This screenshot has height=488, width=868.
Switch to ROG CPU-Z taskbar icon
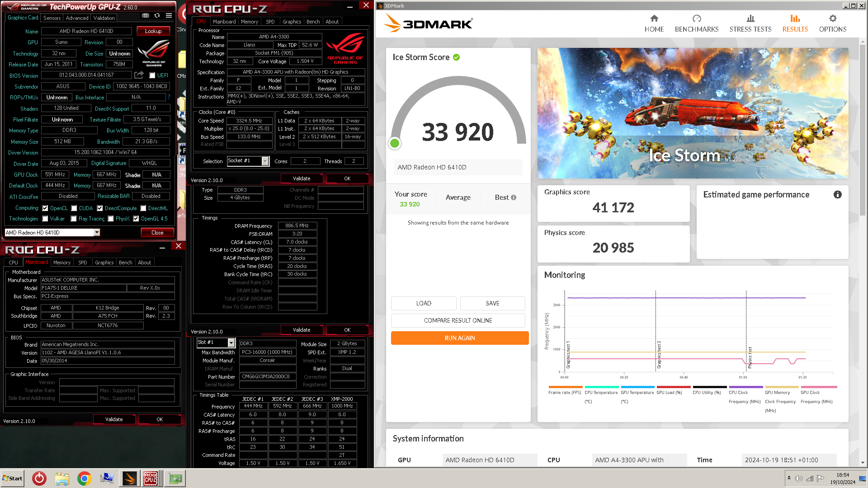[x=151, y=479]
